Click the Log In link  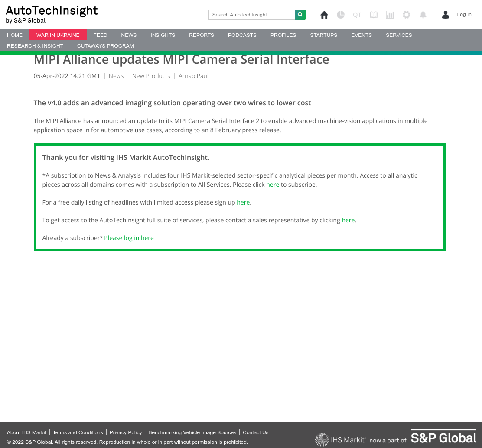tap(464, 14)
